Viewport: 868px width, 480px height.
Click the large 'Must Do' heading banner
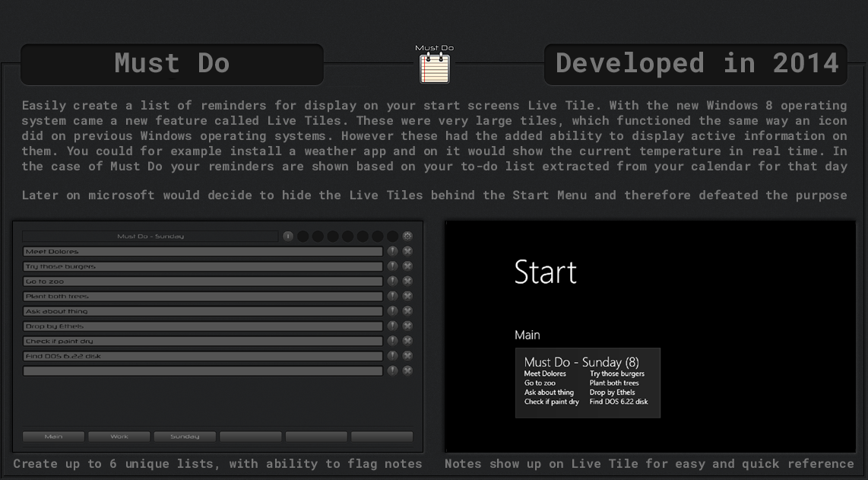pos(173,65)
